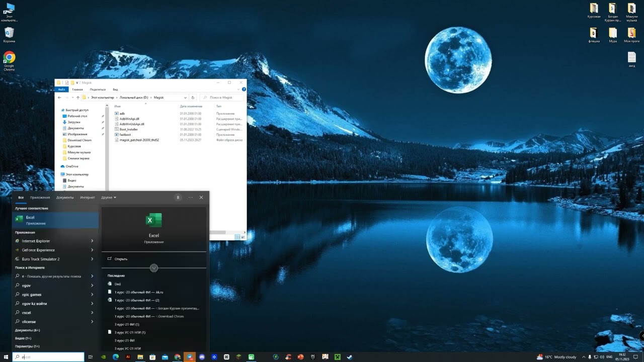The image size is (644, 362).
Task: Click the Back arrow in Explorer
Action: pyautogui.click(x=59, y=98)
